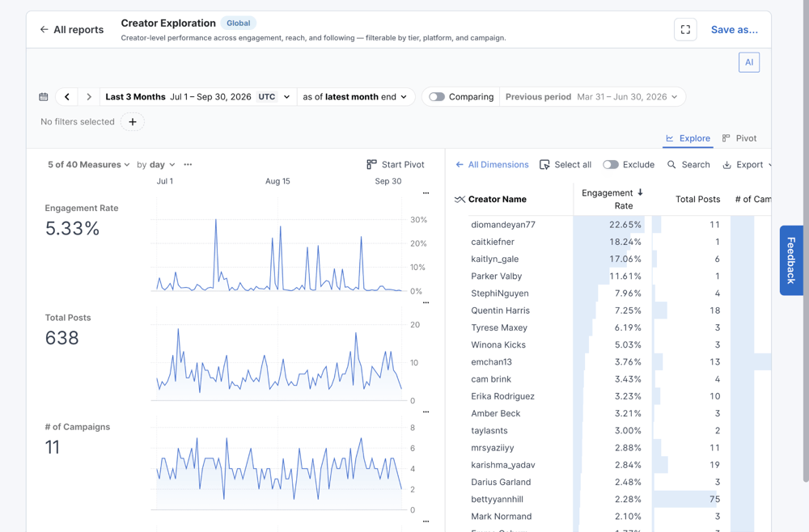Open the Export dropdown
This screenshot has width=809, height=532.
coord(747,164)
